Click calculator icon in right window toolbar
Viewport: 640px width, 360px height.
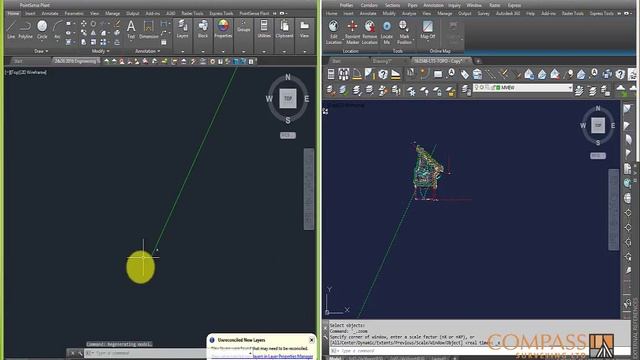click(331, 74)
